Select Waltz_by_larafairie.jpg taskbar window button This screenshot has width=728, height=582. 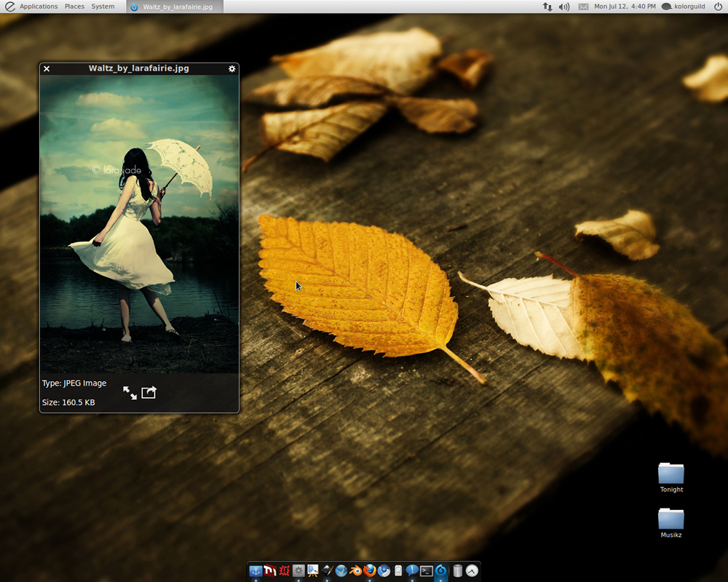point(175,7)
